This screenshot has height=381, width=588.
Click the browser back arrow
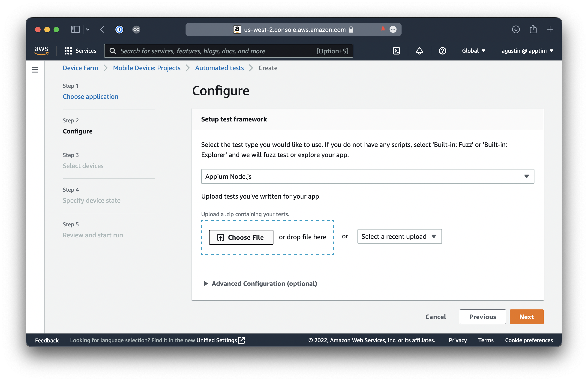point(102,29)
